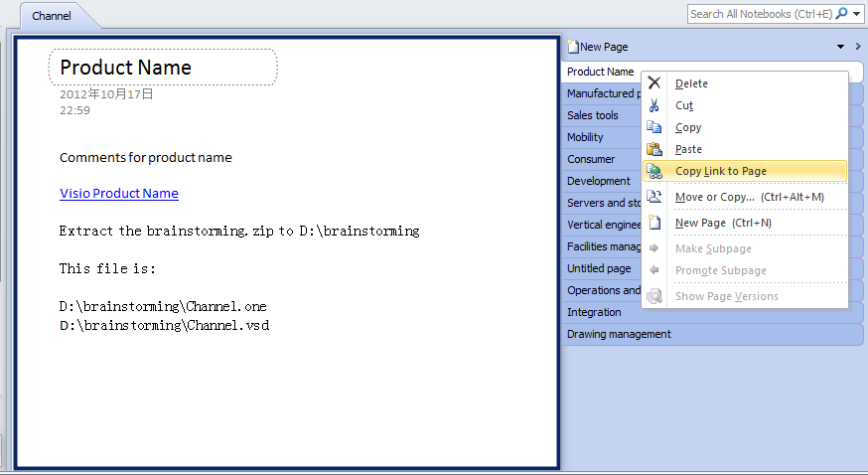868x475 pixels.
Task: Click the Move or Copy icon
Action: (x=654, y=197)
